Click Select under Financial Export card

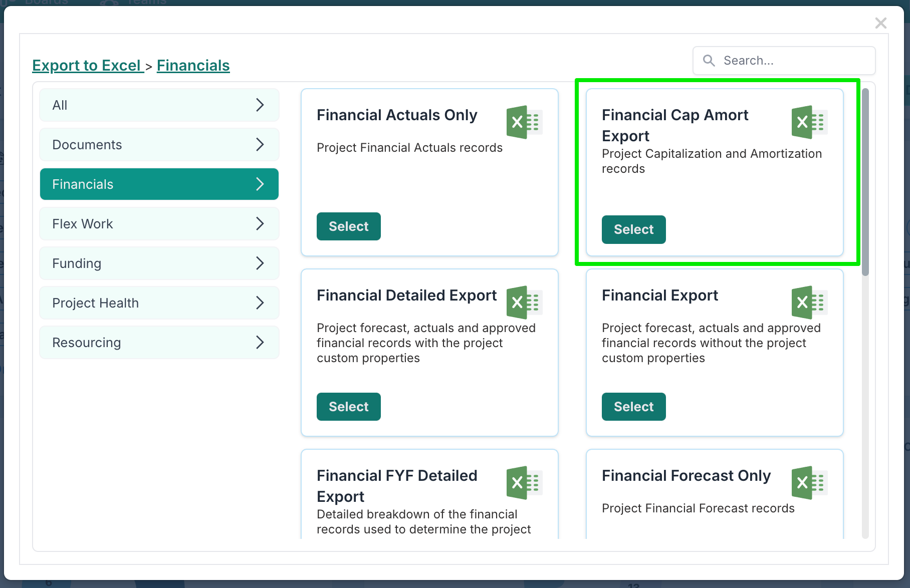634,407
